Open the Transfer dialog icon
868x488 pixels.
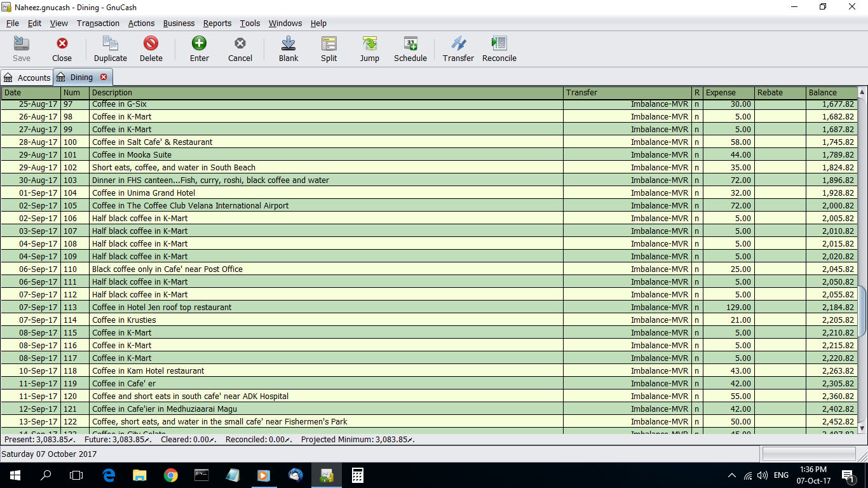[x=458, y=49]
